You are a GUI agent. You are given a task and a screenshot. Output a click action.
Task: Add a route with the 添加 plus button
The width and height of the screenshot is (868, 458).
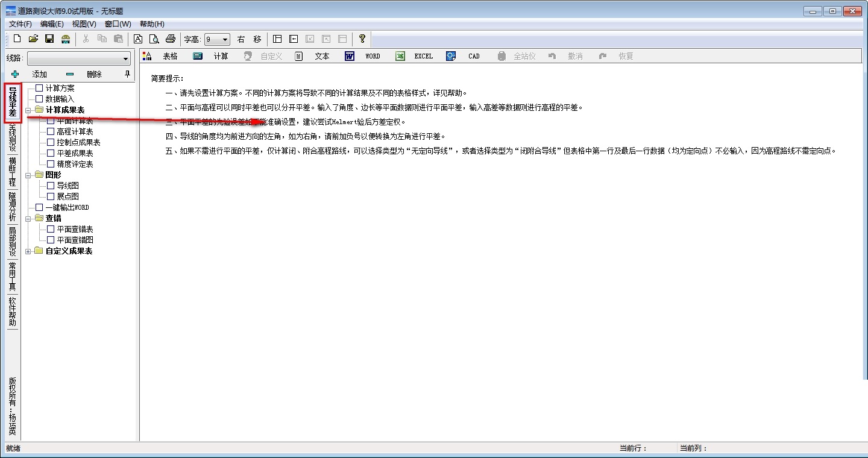pyautogui.click(x=30, y=74)
